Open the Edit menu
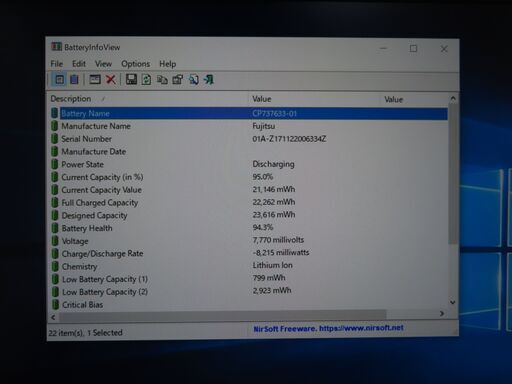 pyautogui.click(x=79, y=64)
